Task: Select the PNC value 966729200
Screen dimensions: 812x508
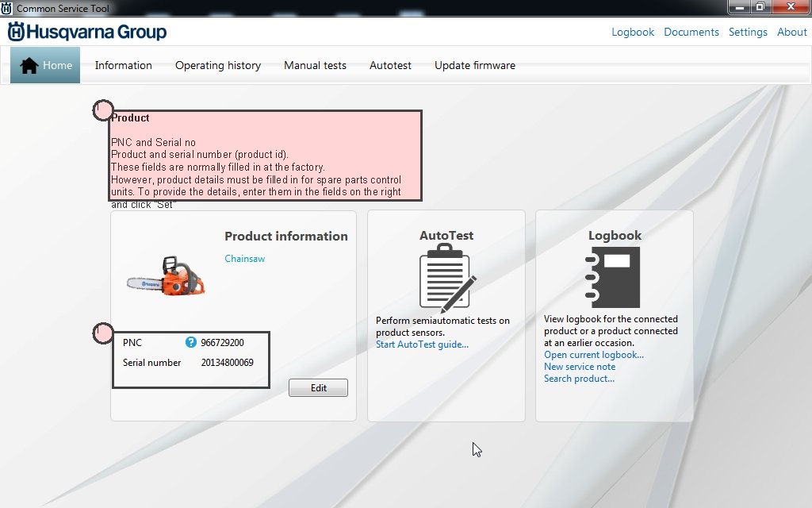Action: tap(222, 343)
